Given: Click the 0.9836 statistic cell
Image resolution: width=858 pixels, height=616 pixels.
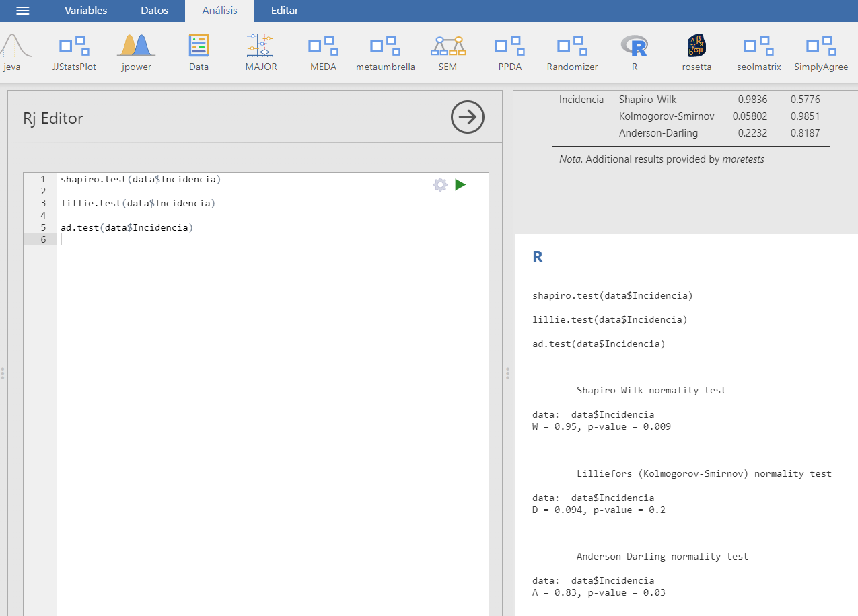Looking at the screenshot, I should (x=752, y=100).
